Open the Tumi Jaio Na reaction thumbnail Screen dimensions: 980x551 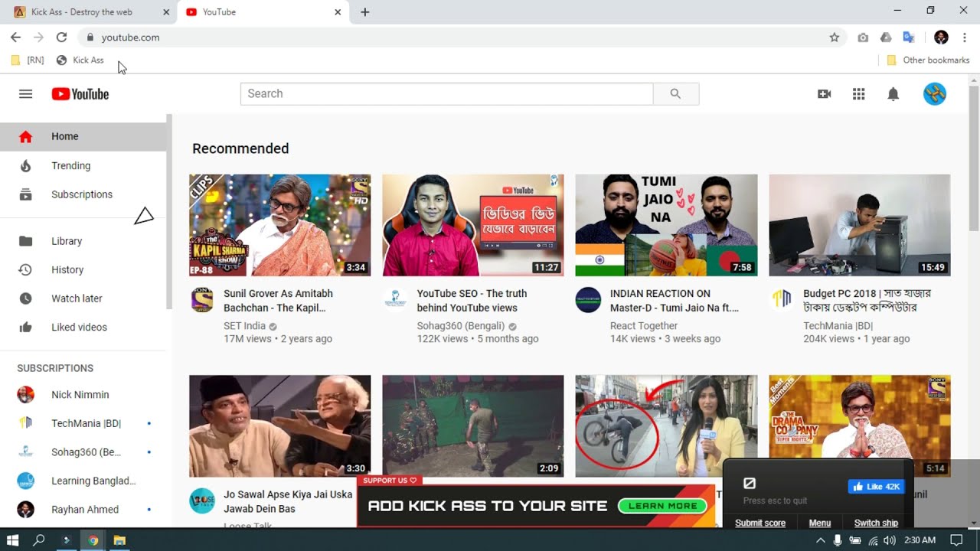coord(666,225)
